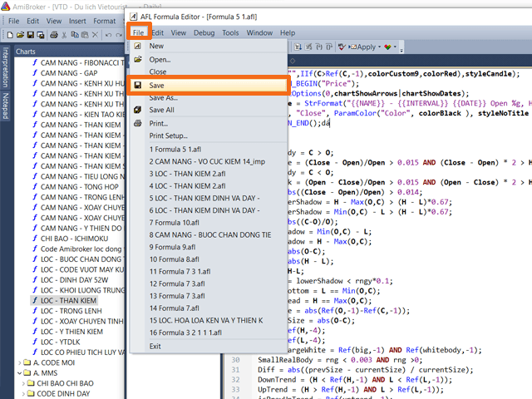The width and height of the screenshot is (532, 399).
Task: Select CHI BAO - ICHIMOKU chart item
Action: pyautogui.click(x=74, y=239)
